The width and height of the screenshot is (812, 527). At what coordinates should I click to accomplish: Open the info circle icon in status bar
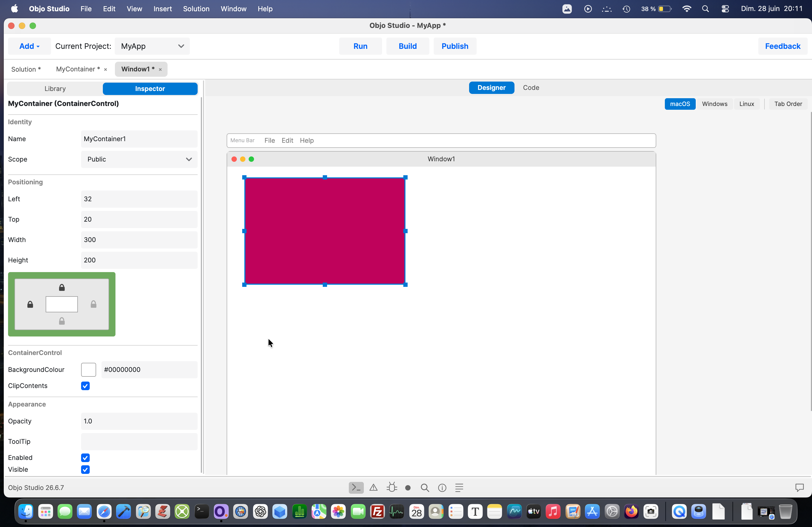click(442, 488)
